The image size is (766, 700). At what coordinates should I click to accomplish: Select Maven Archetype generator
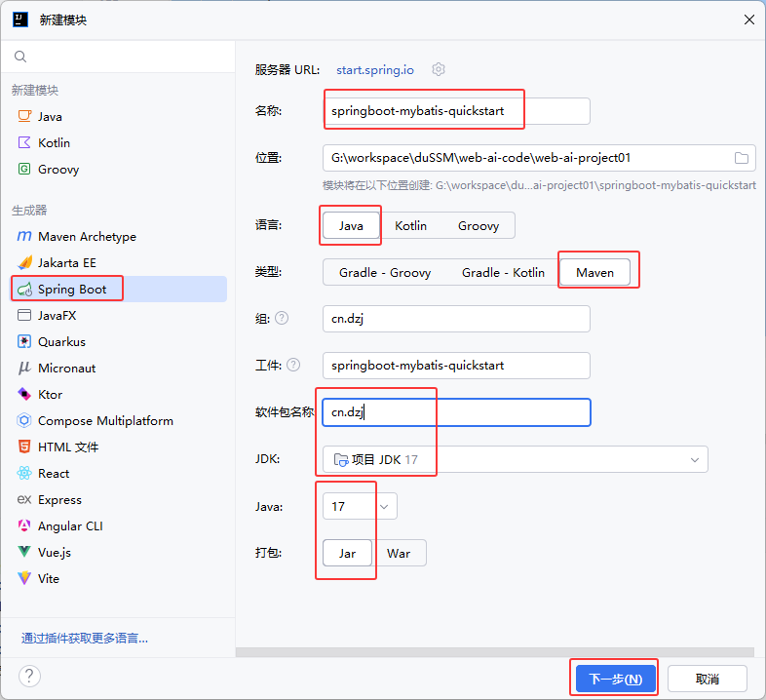[x=87, y=237]
